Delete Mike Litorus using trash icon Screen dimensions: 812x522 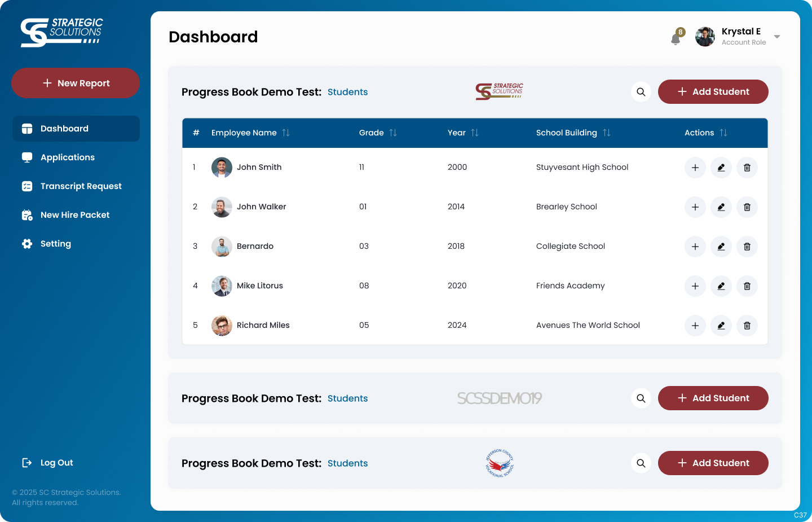coord(747,286)
